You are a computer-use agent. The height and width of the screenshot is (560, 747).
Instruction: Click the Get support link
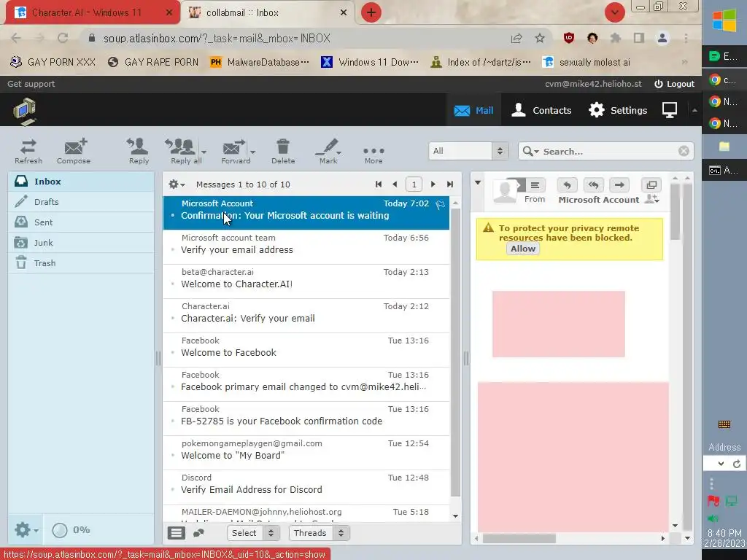pos(31,84)
